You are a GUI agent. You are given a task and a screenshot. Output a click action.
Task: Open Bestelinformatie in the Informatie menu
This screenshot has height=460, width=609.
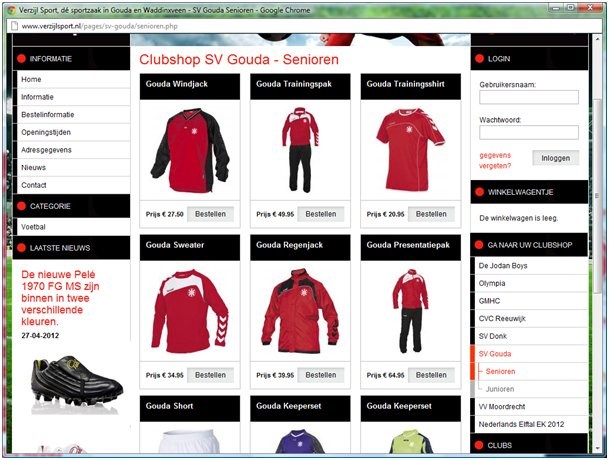47,114
